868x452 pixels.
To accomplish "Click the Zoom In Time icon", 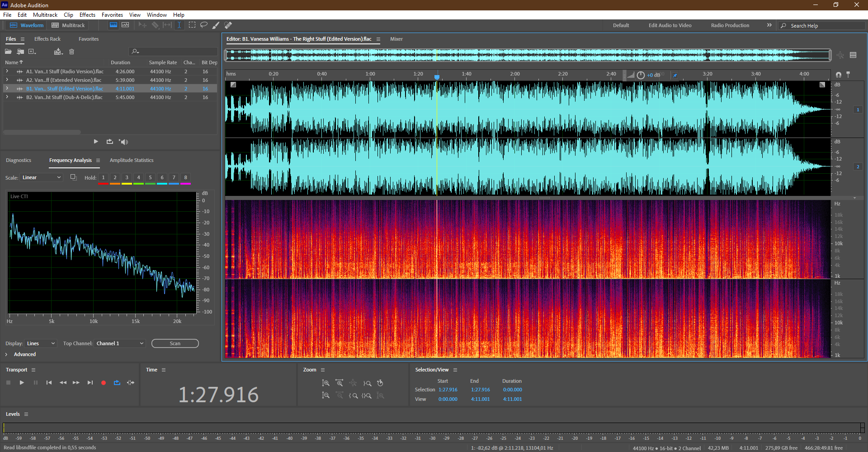I will (x=339, y=383).
